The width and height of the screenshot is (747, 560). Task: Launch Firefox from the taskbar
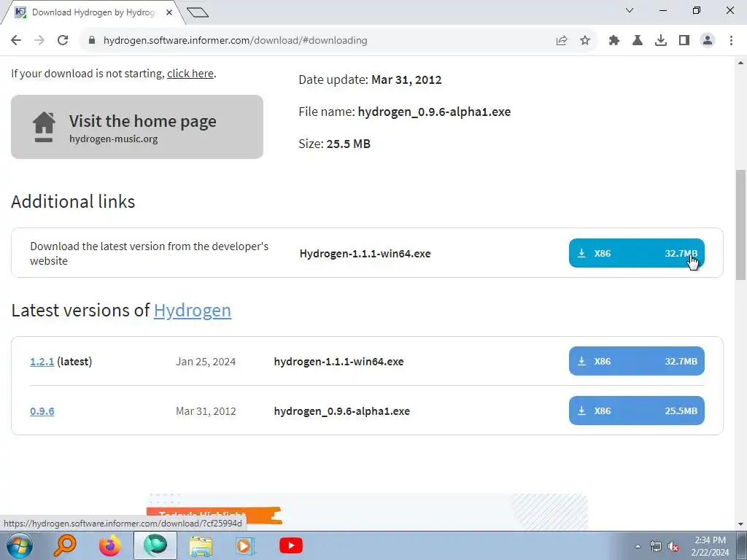[110, 545]
